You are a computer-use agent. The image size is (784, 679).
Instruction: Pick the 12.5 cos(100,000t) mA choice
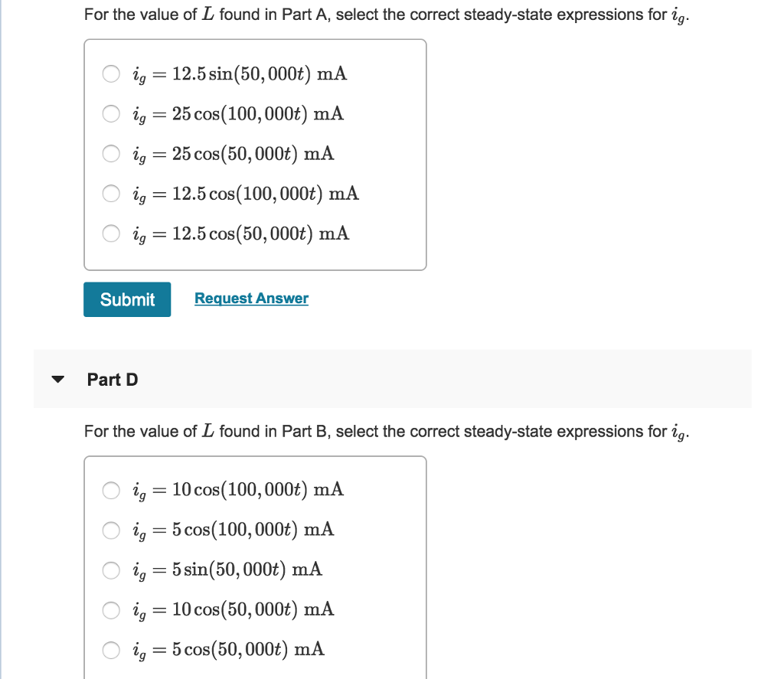111,194
